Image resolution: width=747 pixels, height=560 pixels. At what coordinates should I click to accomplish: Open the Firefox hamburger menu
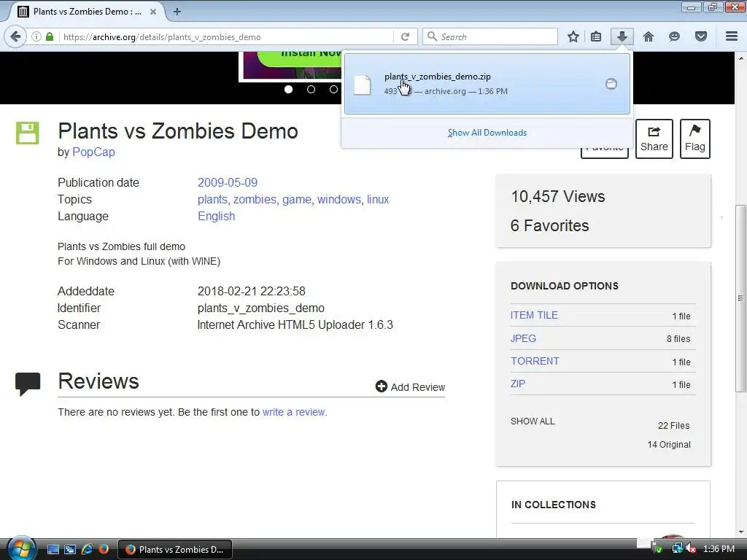[732, 36]
